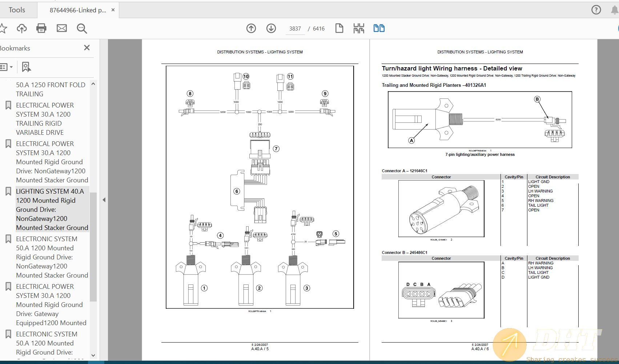This screenshot has height=364, width=619.
Task: Star the document as a favorite
Action: tap(4, 28)
